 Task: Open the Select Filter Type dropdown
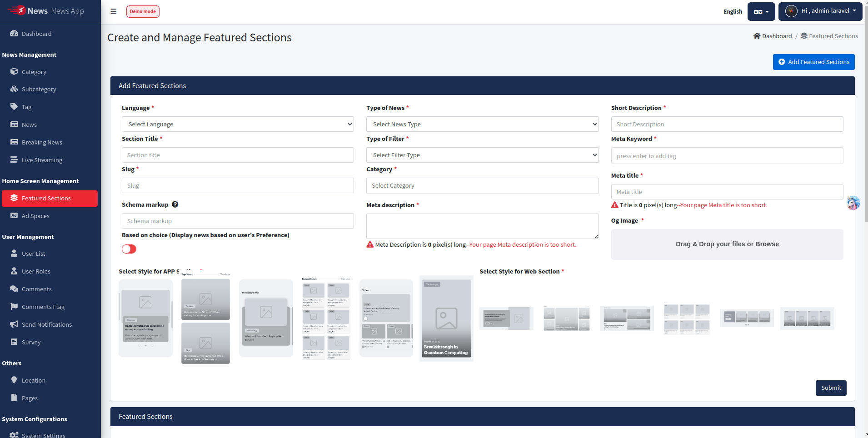pos(482,155)
